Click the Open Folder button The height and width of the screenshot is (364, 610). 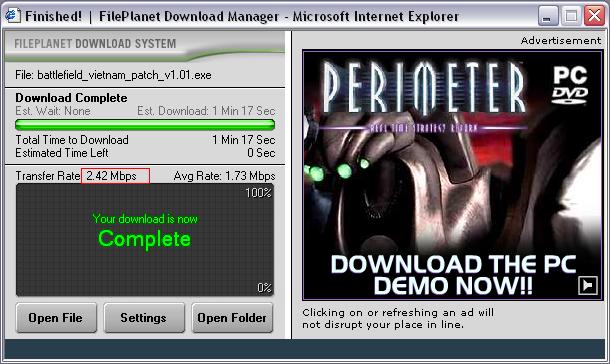point(232,318)
